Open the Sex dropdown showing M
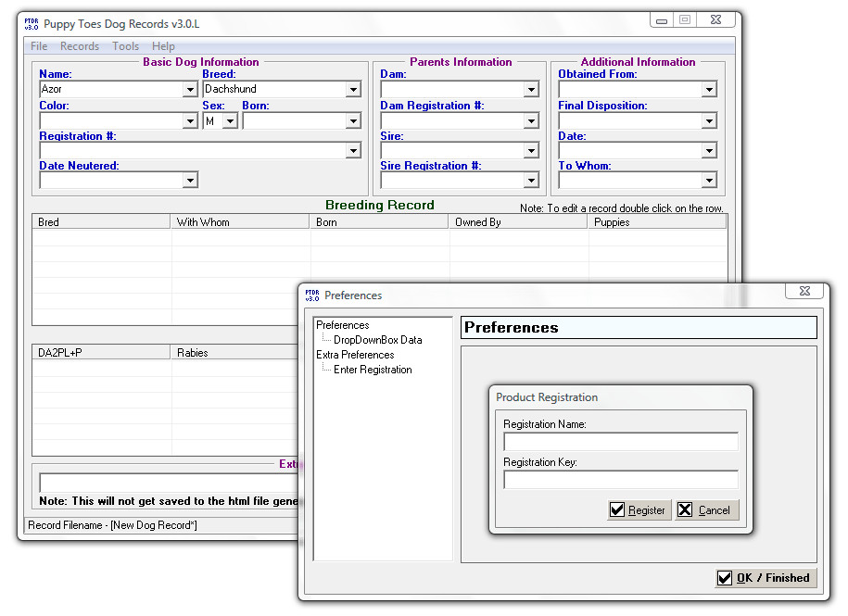The width and height of the screenshot is (848, 616). tap(231, 121)
